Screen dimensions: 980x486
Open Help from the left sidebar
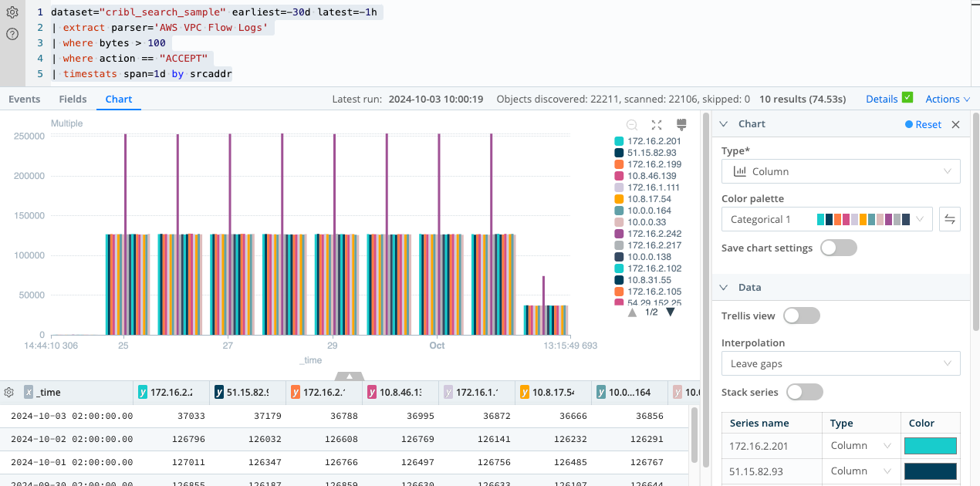[x=12, y=34]
